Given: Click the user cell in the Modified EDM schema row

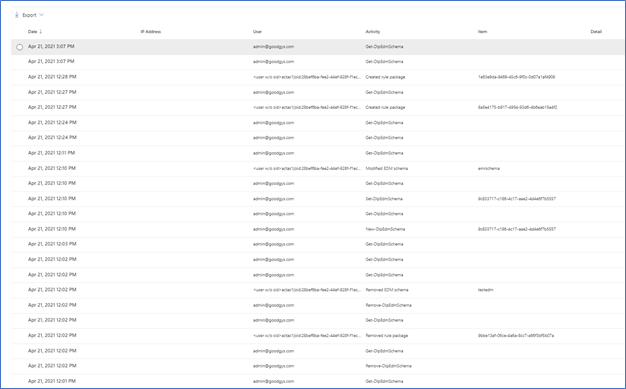Looking at the screenshot, I should [x=307, y=168].
